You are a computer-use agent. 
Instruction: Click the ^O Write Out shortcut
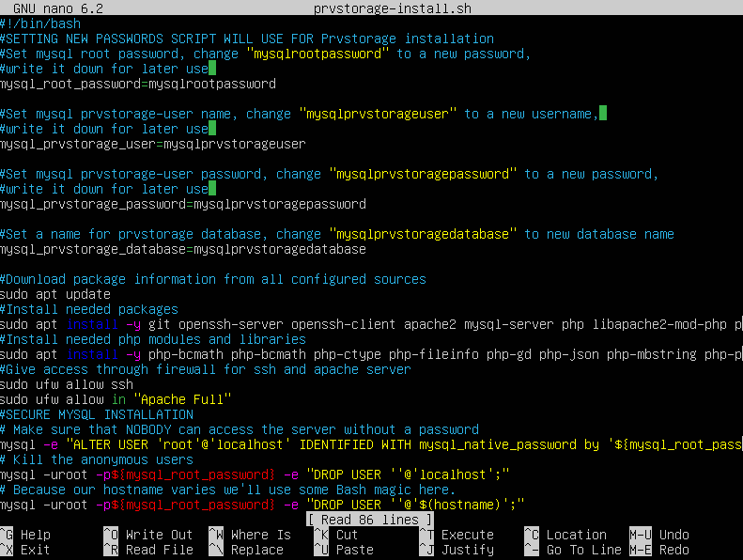(x=148, y=535)
